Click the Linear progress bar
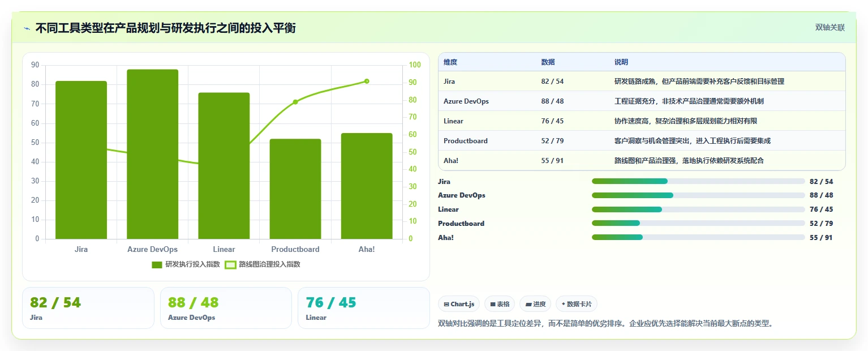Image resolution: width=868 pixels, height=351 pixels. (698, 209)
